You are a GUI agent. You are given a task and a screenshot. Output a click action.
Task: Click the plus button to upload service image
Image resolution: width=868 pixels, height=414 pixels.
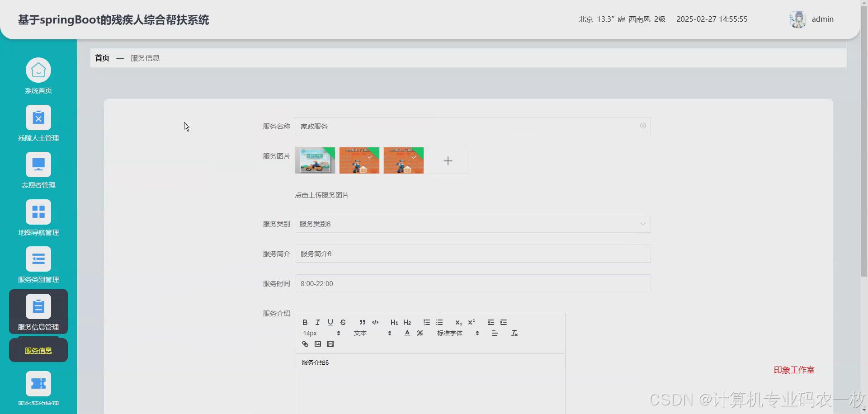[448, 160]
